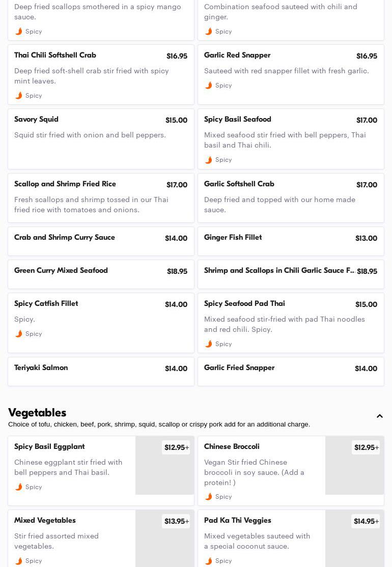Click the chili icon under Chinese Broccoli
Image resolution: width=392 pixels, height=567 pixels.
(x=209, y=497)
